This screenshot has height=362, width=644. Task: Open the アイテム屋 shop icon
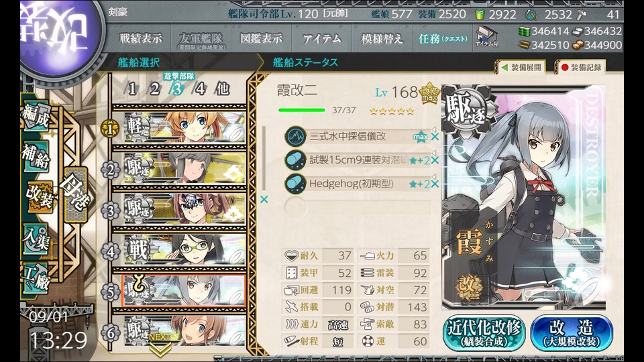click(x=486, y=37)
